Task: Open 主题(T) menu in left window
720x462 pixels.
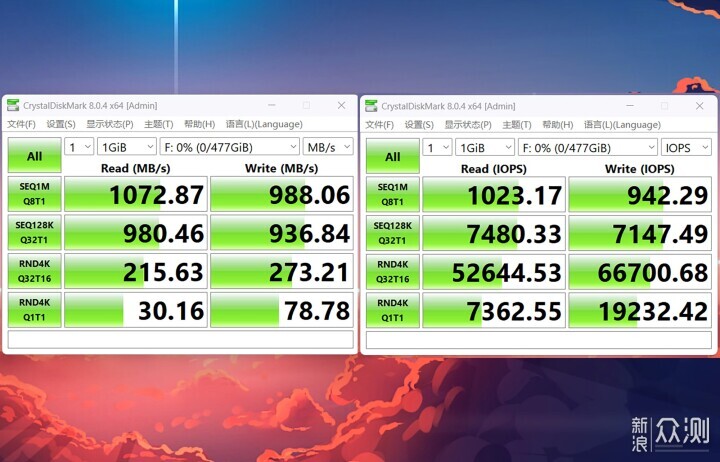Action: pos(158,124)
